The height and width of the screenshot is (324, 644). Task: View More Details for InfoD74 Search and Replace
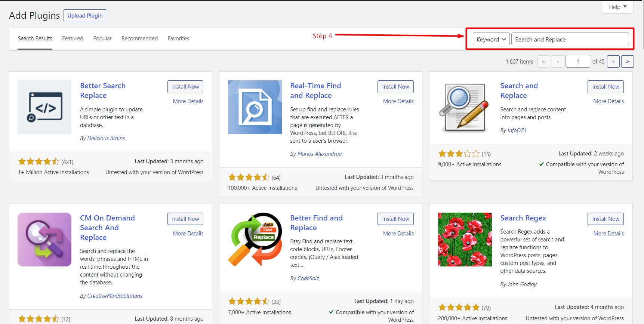point(608,101)
